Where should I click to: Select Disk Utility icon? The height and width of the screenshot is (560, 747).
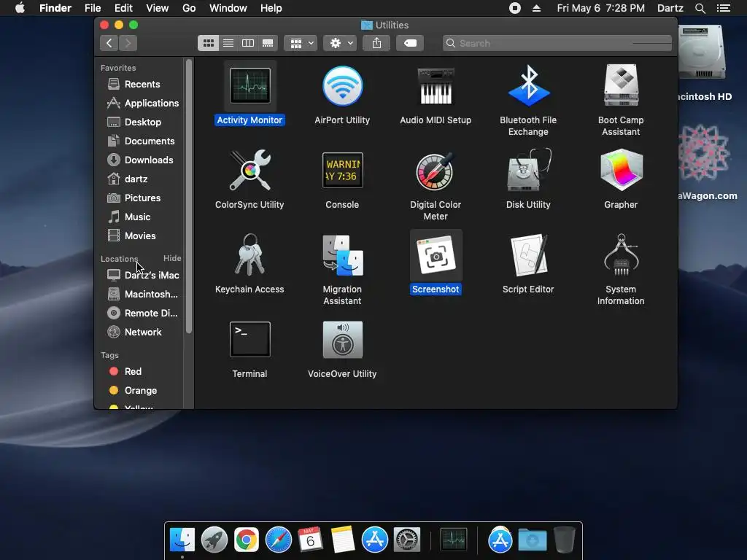coord(528,170)
